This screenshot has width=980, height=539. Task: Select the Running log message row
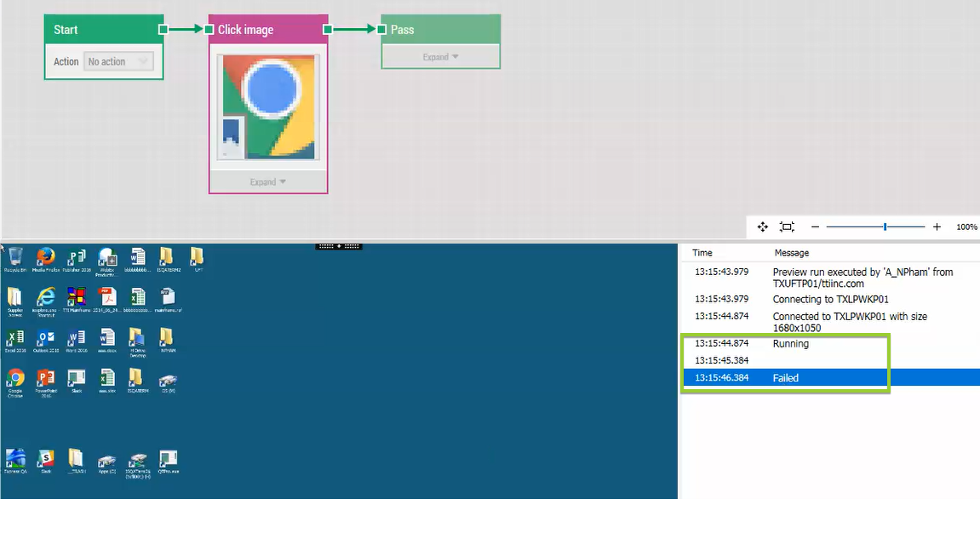pyautogui.click(x=831, y=343)
